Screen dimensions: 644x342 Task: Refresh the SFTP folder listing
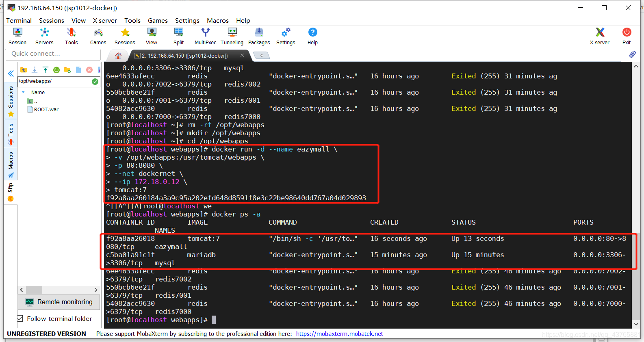(x=56, y=70)
